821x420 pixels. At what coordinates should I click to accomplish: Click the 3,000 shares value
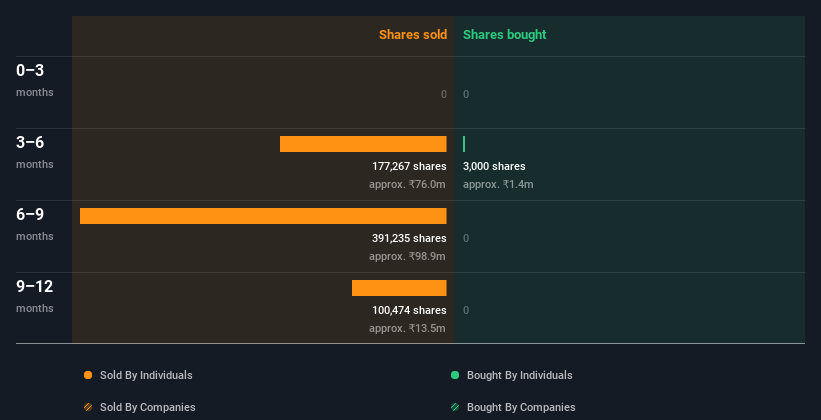click(494, 166)
